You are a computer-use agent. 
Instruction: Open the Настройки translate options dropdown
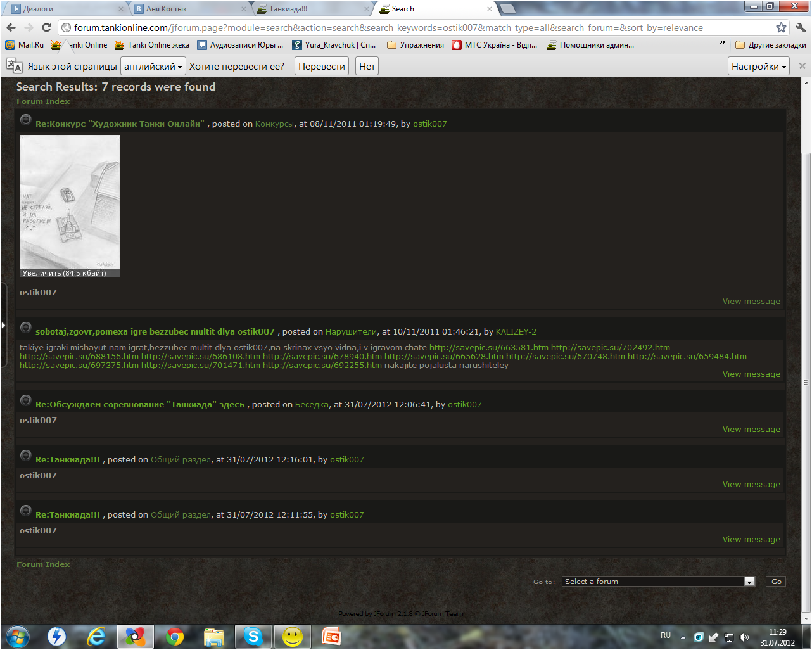(759, 67)
